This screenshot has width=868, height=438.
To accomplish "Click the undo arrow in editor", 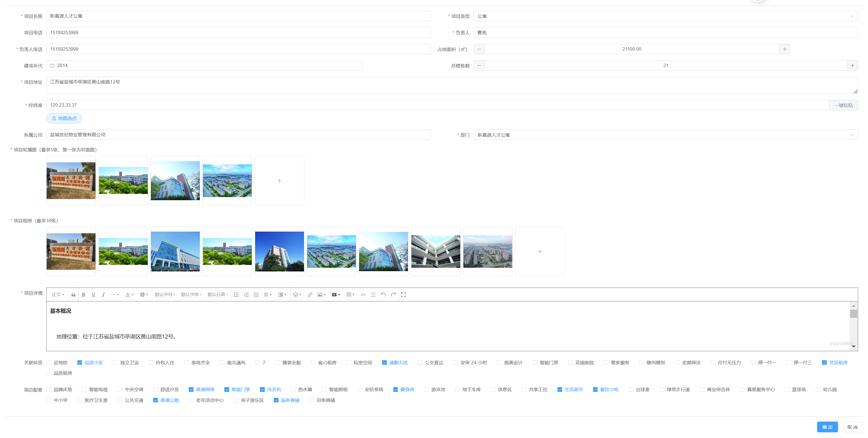I will pyautogui.click(x=383, y=295).
